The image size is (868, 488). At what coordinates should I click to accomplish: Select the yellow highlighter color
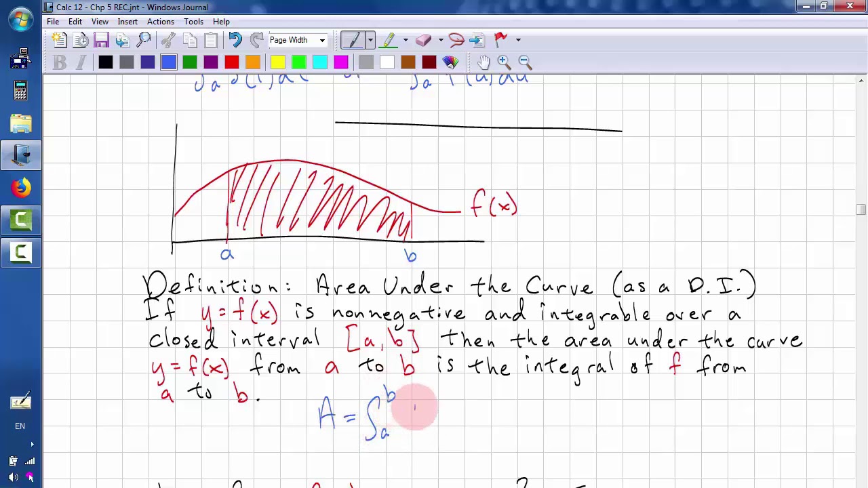pos(278,62)
